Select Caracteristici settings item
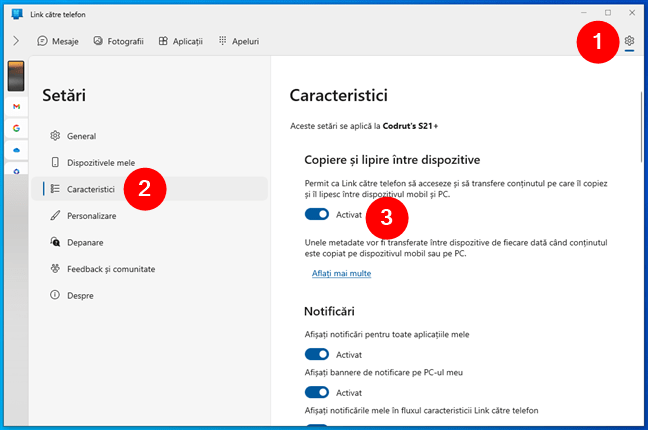Viewport: 648px width, 430px height. click(150, 189)
